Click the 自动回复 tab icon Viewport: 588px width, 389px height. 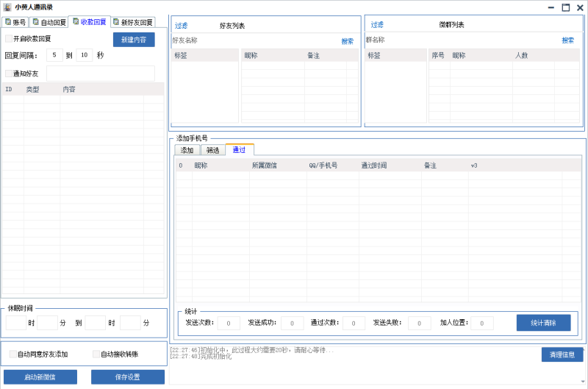(35, 22)
